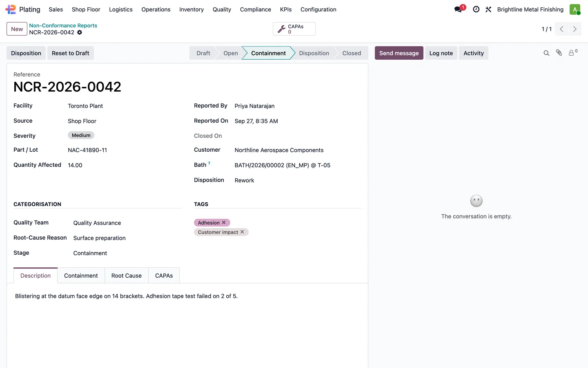Screen dimensions: 588x368
Task: Open the gear actions menu beside NCR-2026-0042
Action: [x=80, y=32]
